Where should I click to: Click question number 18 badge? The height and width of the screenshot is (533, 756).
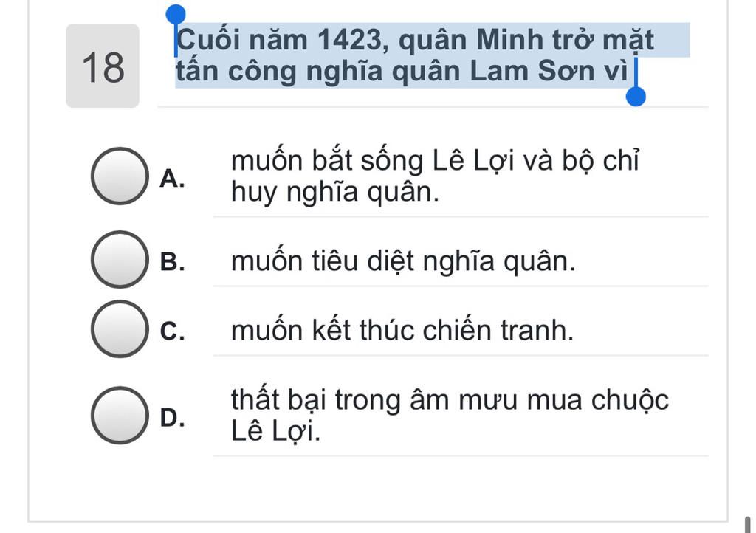(103, 66)
